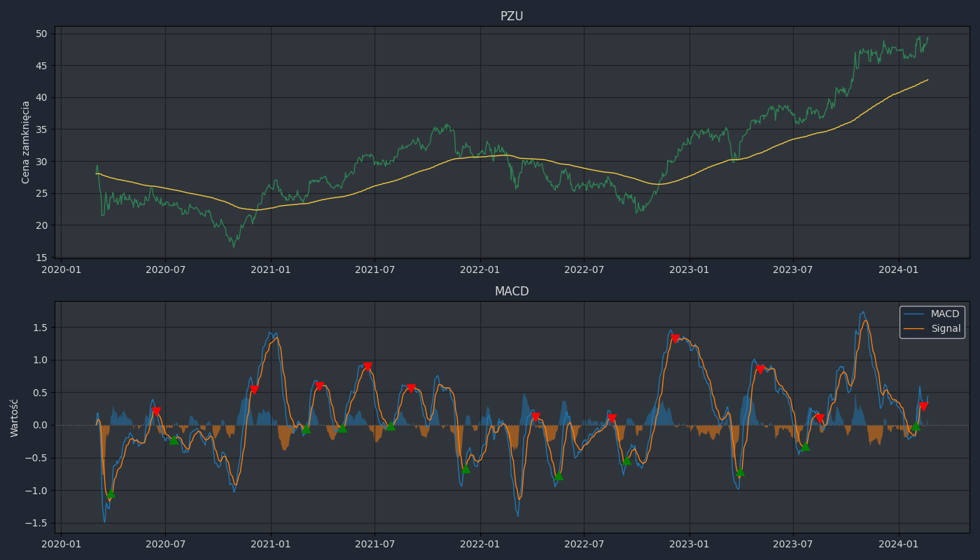
Task: Click 2021-01 date label under the MACD chart
Action: coord(271,544)
